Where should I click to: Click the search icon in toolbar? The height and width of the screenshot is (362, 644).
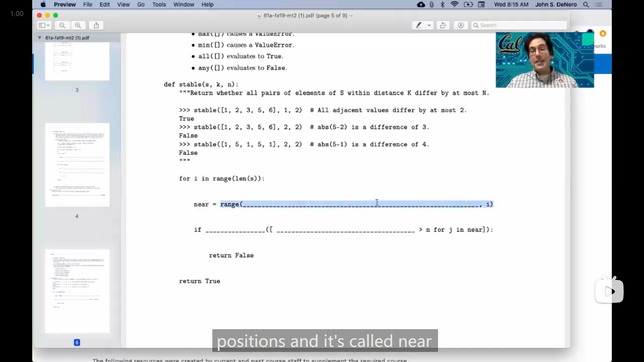point(476,25)
